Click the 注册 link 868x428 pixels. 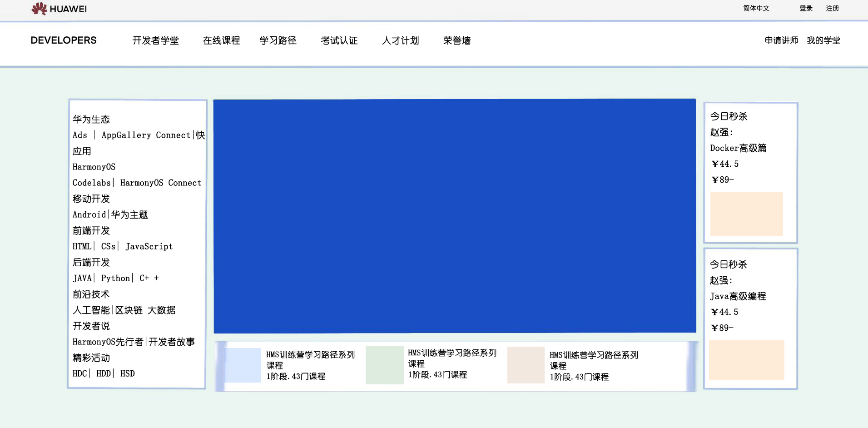pyautogui.click(x=833, y=8)
